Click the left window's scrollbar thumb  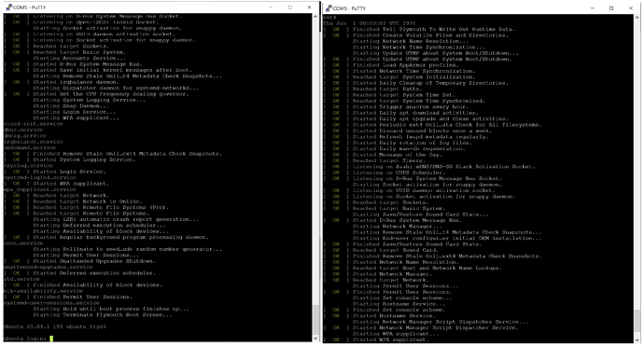(x=315, y=320)
